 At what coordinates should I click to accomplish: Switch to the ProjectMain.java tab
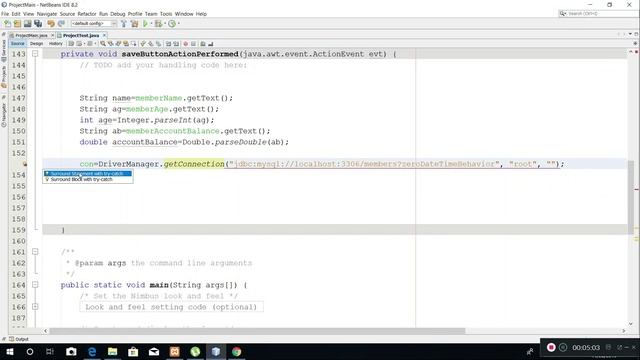pos(31,36)
